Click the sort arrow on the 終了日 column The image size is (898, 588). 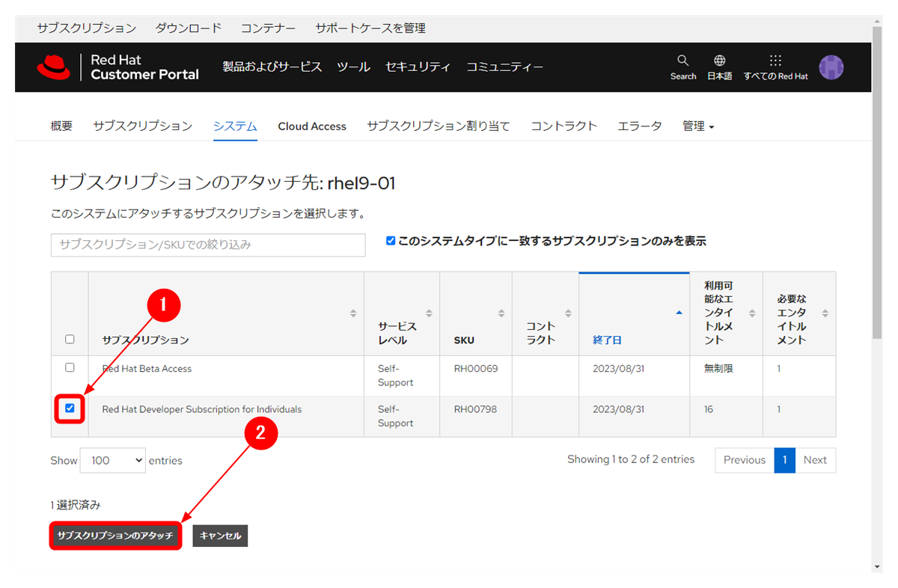coord(679,313)
